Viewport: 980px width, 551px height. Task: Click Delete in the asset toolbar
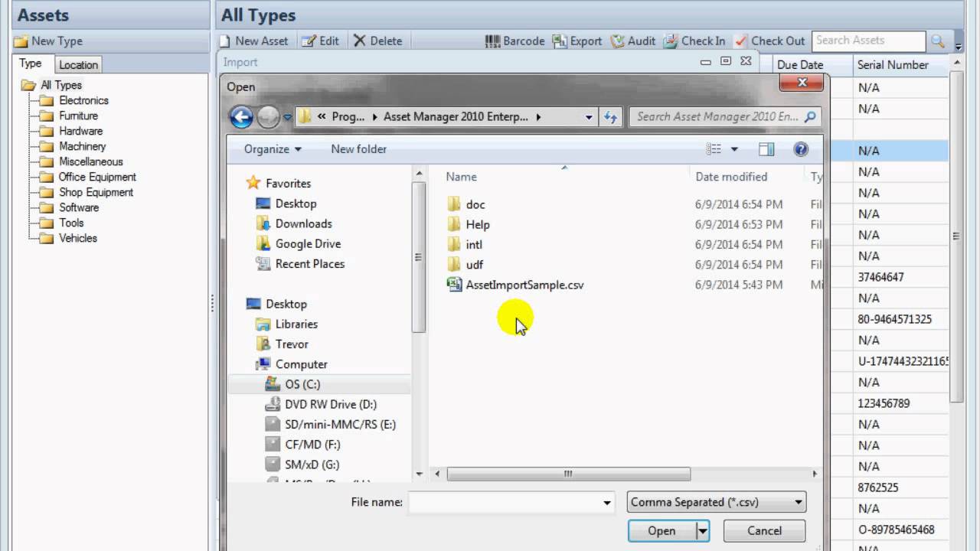(x=377, y=41)
